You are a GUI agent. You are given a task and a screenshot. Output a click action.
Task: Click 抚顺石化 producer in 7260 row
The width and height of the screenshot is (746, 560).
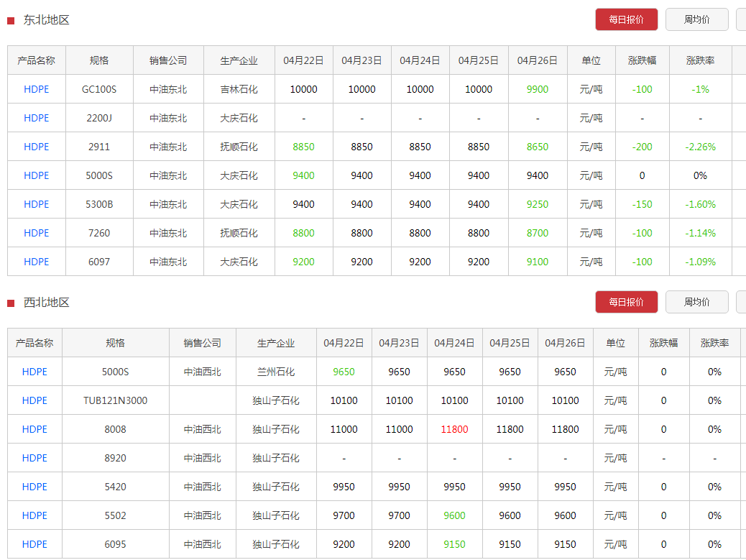(239, 233)
